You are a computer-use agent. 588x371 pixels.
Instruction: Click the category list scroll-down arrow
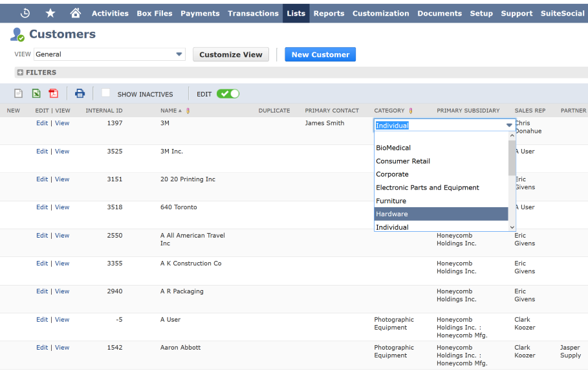tap(512, 227)
